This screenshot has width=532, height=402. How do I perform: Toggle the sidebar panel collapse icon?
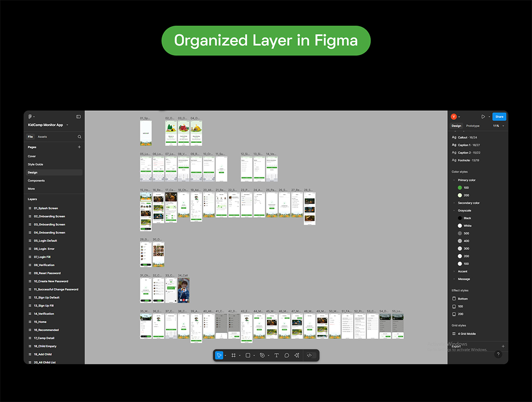pyautogui.click(x=78, y=117)
